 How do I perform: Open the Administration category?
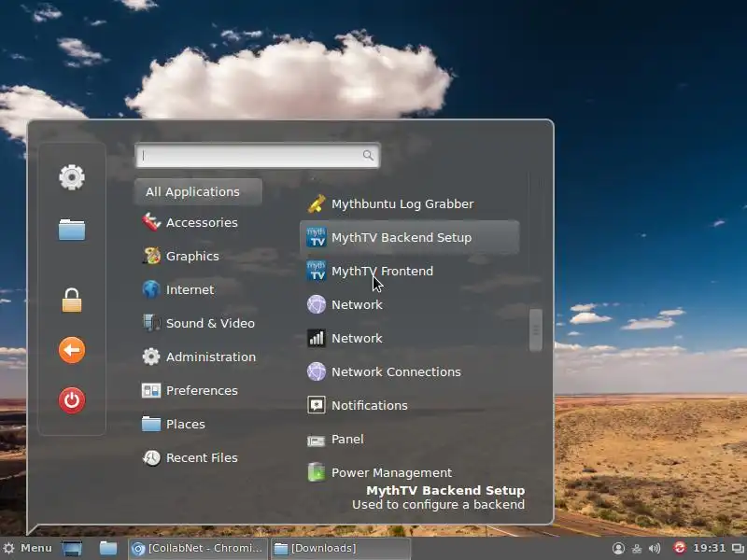click(x=198, y=357)
